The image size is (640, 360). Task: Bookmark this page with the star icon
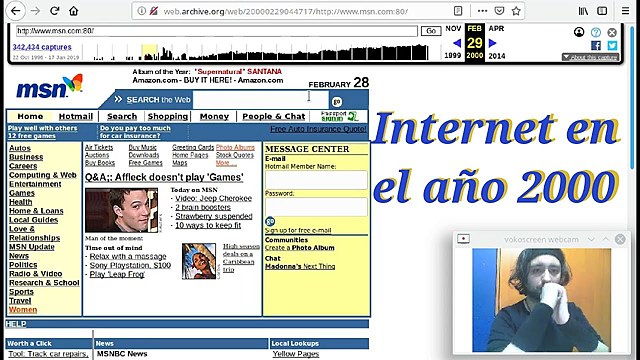[516, 11]
